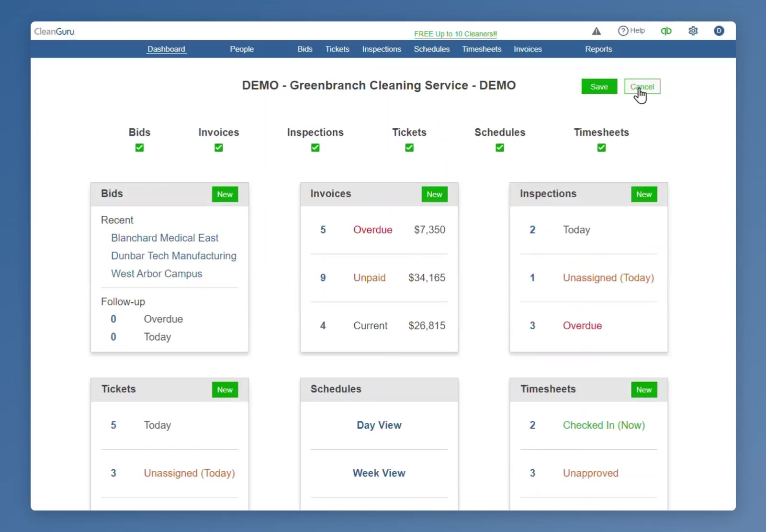
Task: Uncheck the Bids widget checkbox
Action: (139, 147)
